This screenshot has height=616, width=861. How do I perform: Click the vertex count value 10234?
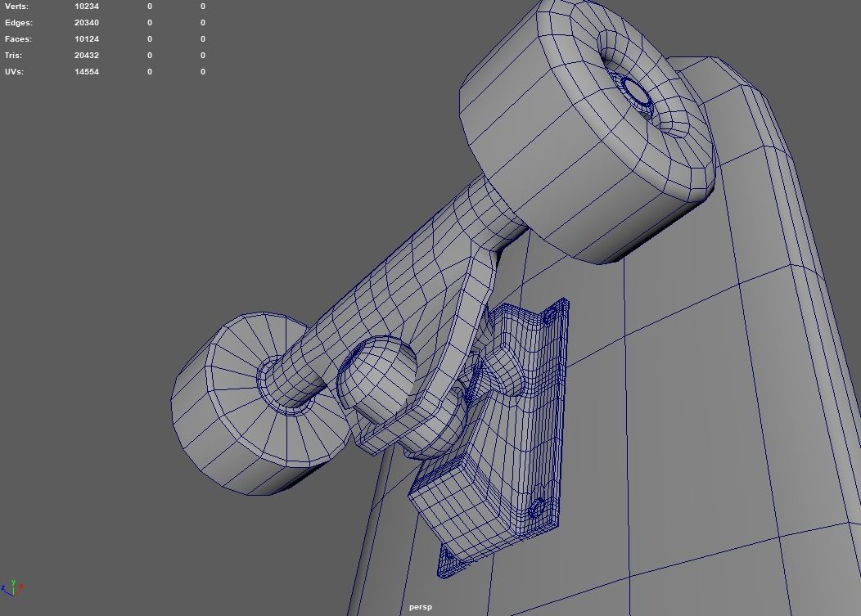pos(87,7)
